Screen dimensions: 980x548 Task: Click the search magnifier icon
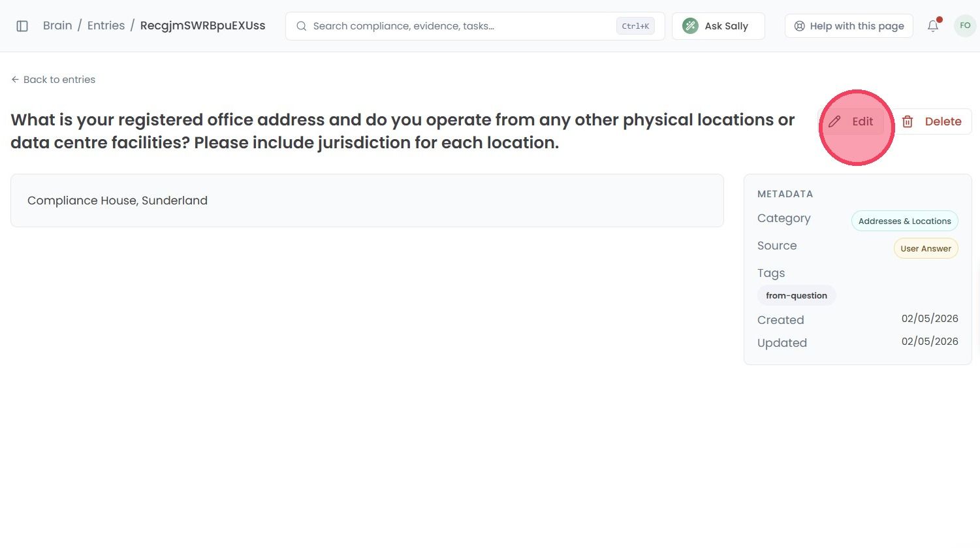click(x=302, y=26)
